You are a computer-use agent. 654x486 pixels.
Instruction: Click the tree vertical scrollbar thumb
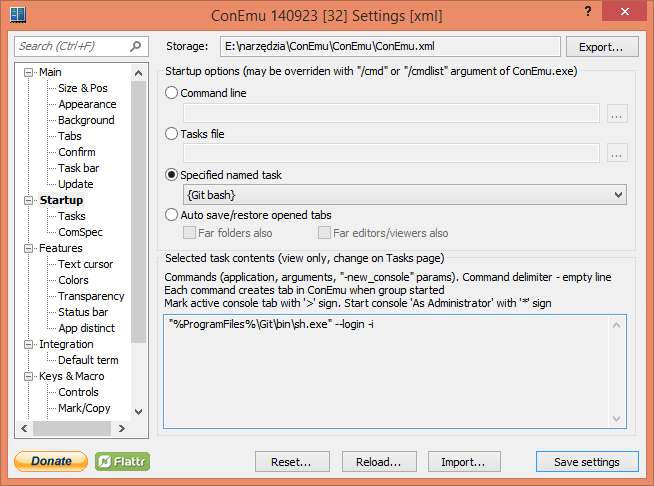(x=138, y=212)
